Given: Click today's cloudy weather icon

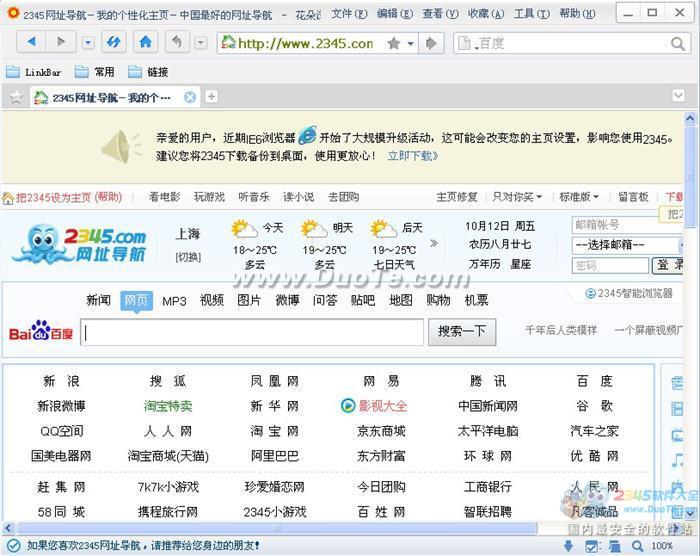Looking at the screenshot, I should pos(245,229).
